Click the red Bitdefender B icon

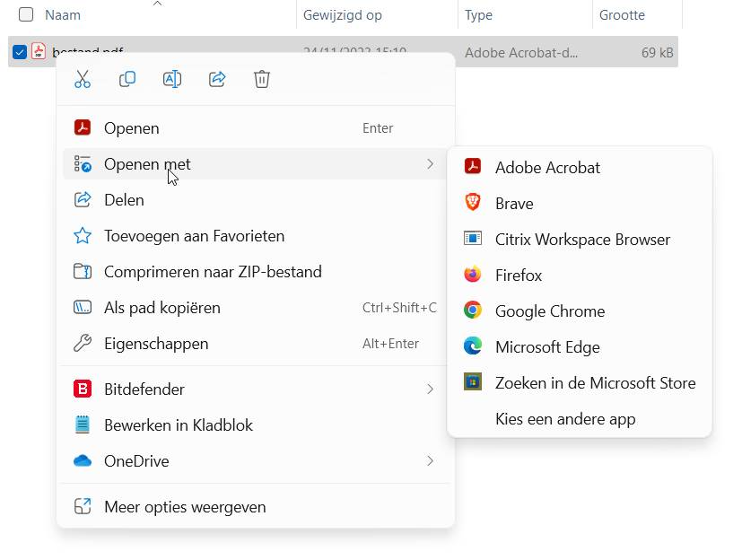point(83,389)
